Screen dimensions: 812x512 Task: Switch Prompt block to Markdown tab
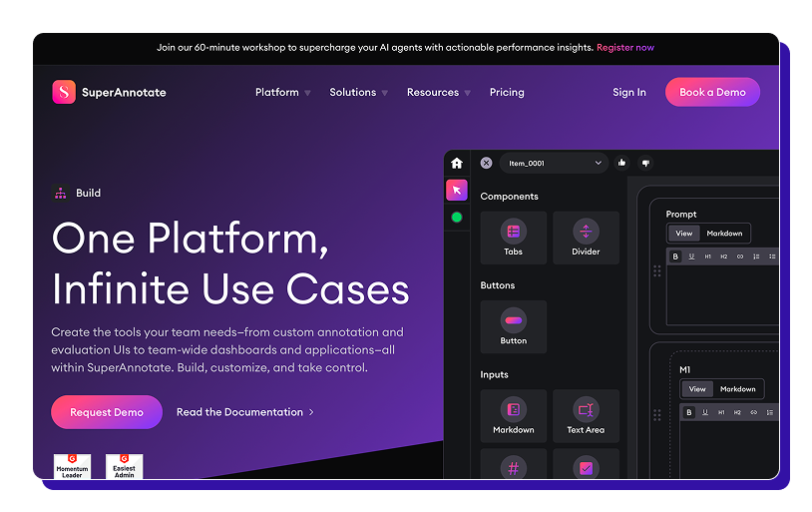tap(724, 234)
